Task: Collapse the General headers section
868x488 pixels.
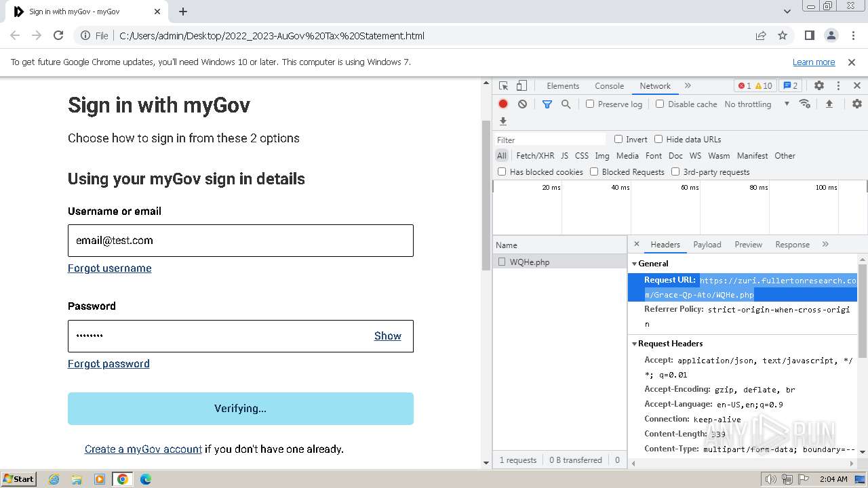Action: [635, 264]
